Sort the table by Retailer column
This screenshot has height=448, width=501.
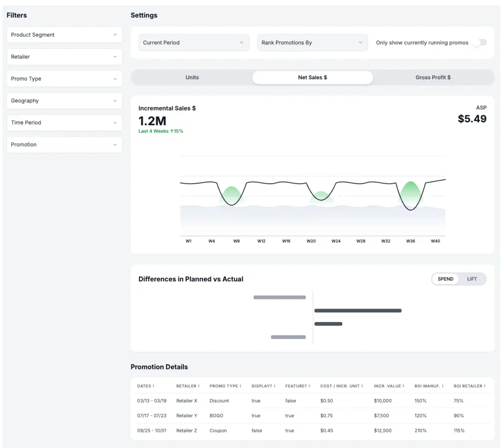(x=188, y=386)
